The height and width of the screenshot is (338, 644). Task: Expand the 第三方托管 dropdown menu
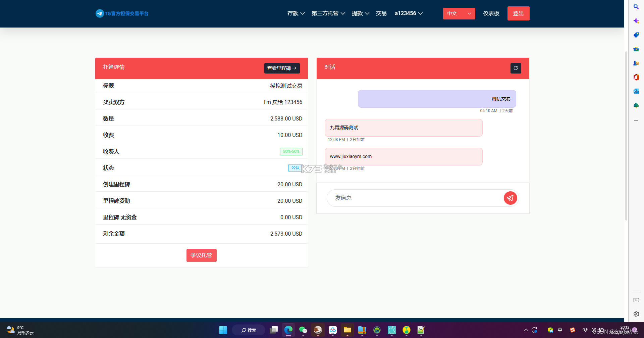coord(328,13)
